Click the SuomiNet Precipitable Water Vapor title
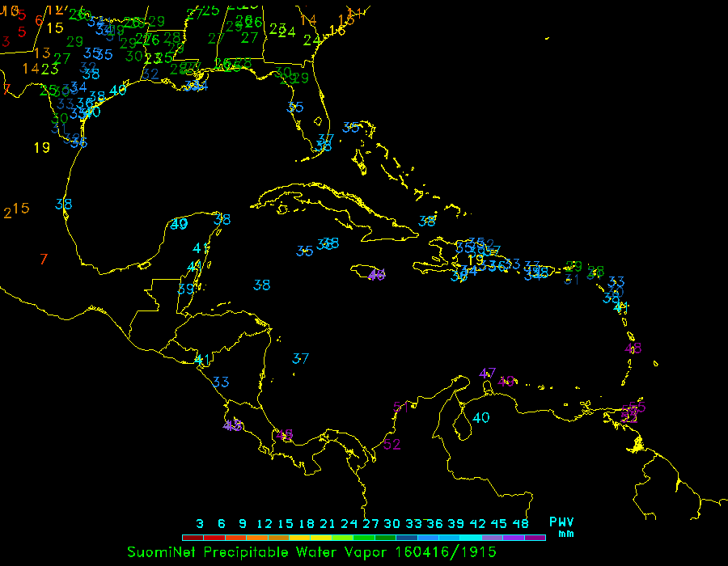728x566 pixels. [259, 551]
